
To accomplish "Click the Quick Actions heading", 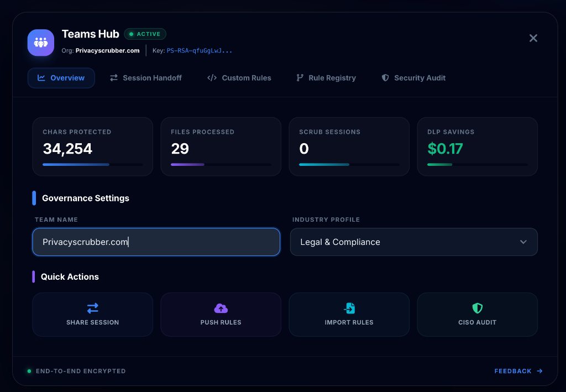I will [70, 277].
